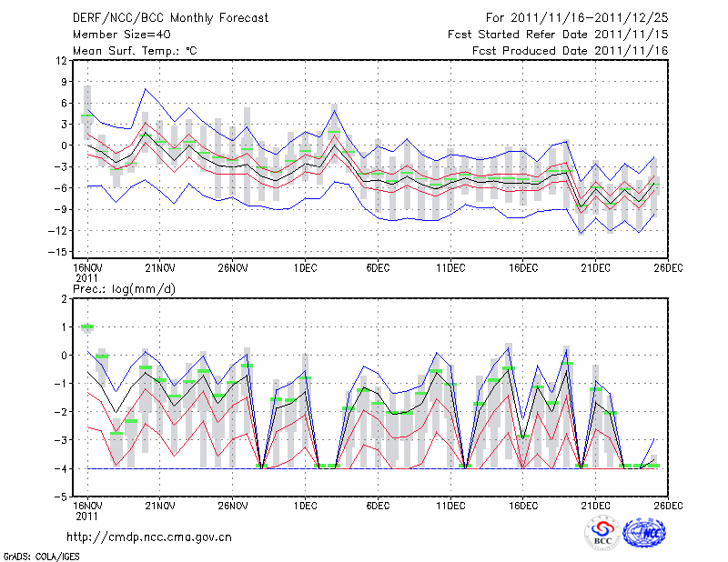Open the cmdp.ncc.cma.gov.cn URL

click(x=149, y=537)
